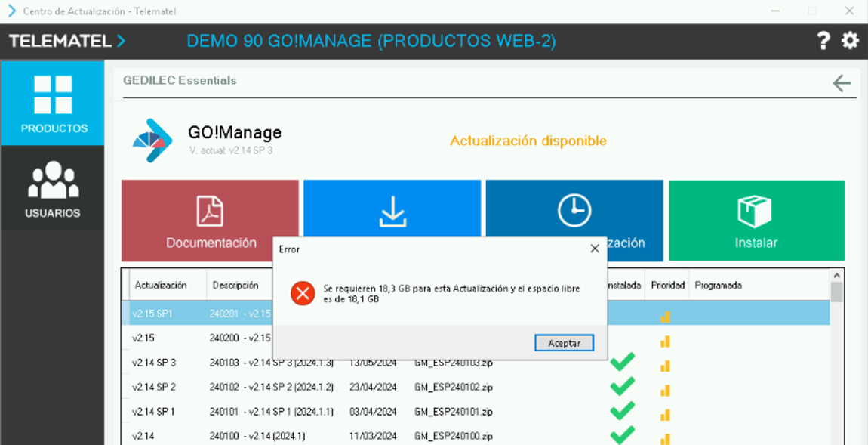868x445 pixels.
Task: Open the Documentación tile
Action: pyautogui.click(x=211, y=220)
